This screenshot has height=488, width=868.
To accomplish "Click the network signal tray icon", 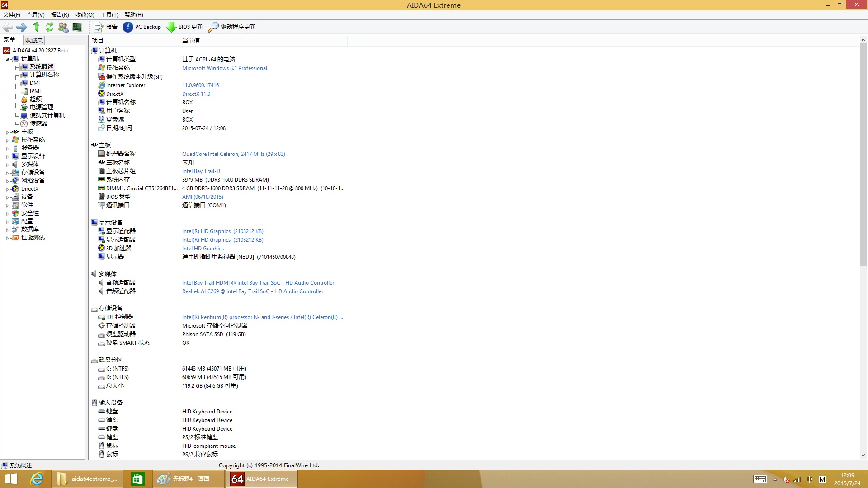I will (x=797, y=479).
